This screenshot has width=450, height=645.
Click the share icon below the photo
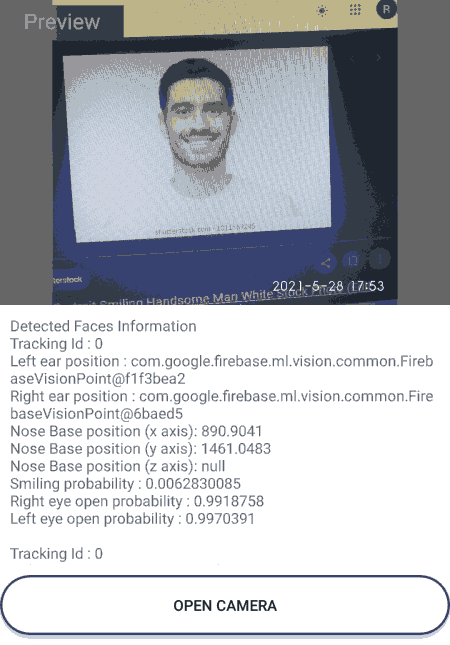point(326,262)
